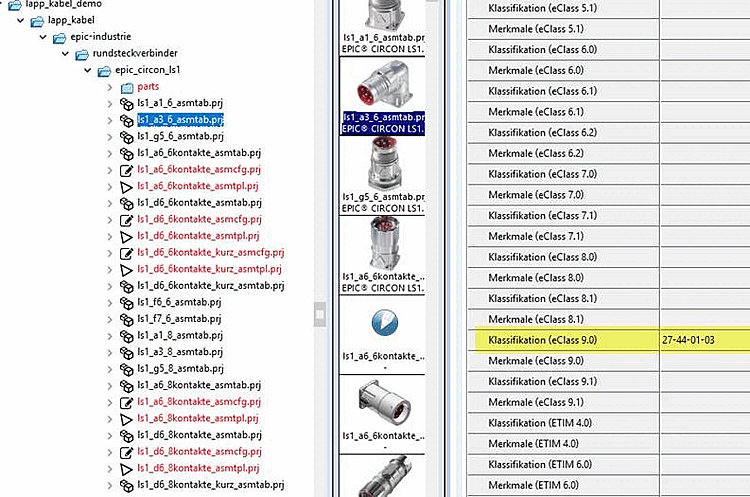Click the triangle icon of ls1_d6_6kontakte_asmtpl.prj
Image resolution: width=750 pixels, height=497 pixels.
click(x=126, y=236)
